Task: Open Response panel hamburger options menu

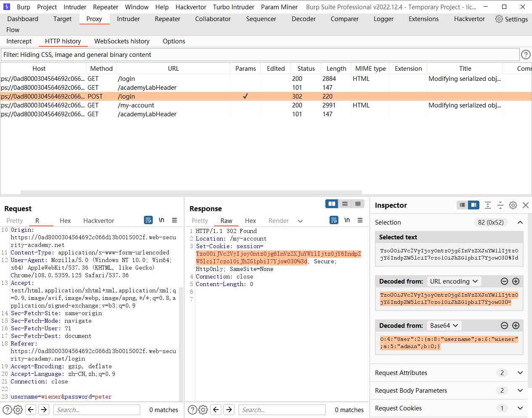Action: pos(360,220)
